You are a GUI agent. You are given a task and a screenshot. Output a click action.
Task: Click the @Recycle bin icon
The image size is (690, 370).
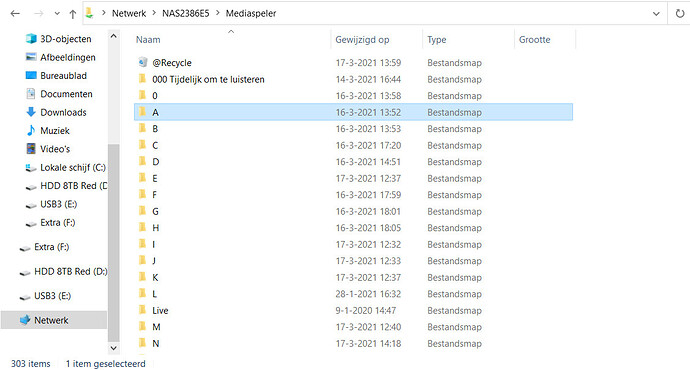pyautogui.click(x=143, y=62)
